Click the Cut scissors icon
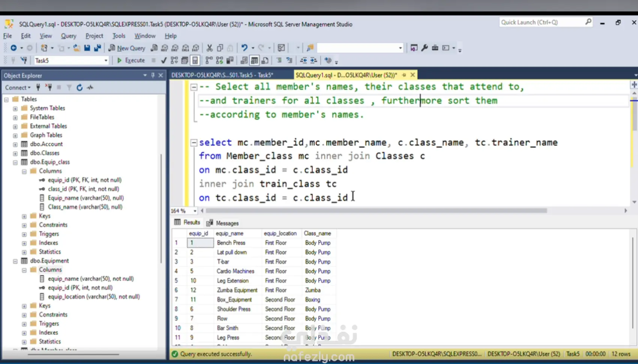 209,48
